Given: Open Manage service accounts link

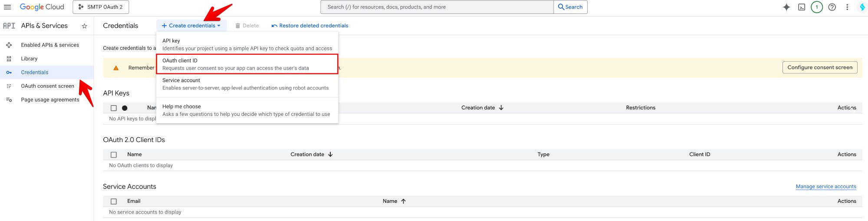Looking at the screenshot, I should click(x=825, y=187).
